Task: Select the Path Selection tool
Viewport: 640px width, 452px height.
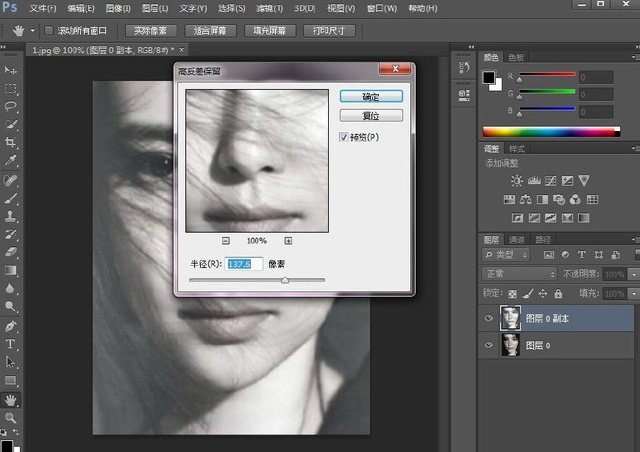Action: pos(11,362)
